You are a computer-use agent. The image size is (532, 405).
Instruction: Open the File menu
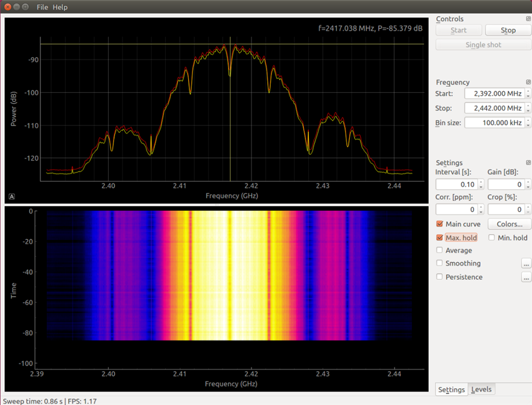pyautogui.click(x=42, y=7)
